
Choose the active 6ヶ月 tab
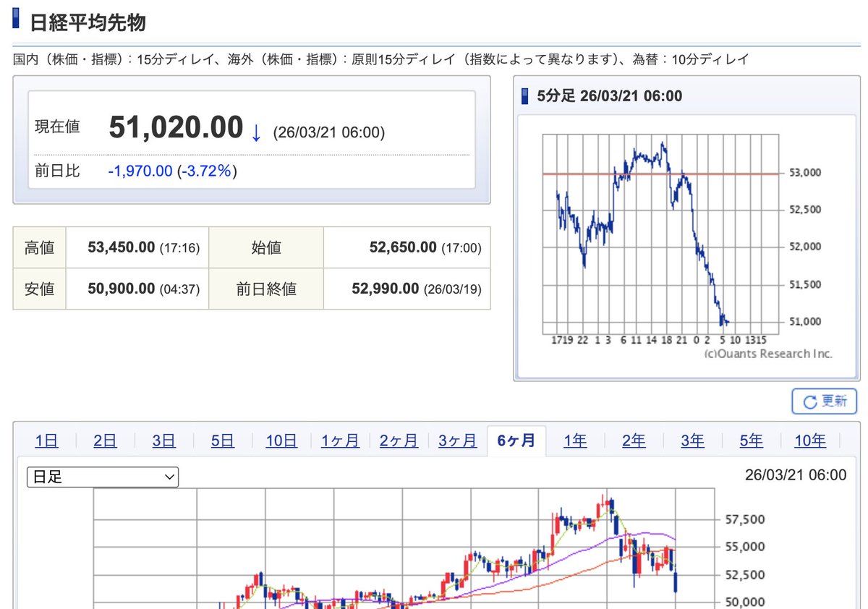[x=516, y=440]
